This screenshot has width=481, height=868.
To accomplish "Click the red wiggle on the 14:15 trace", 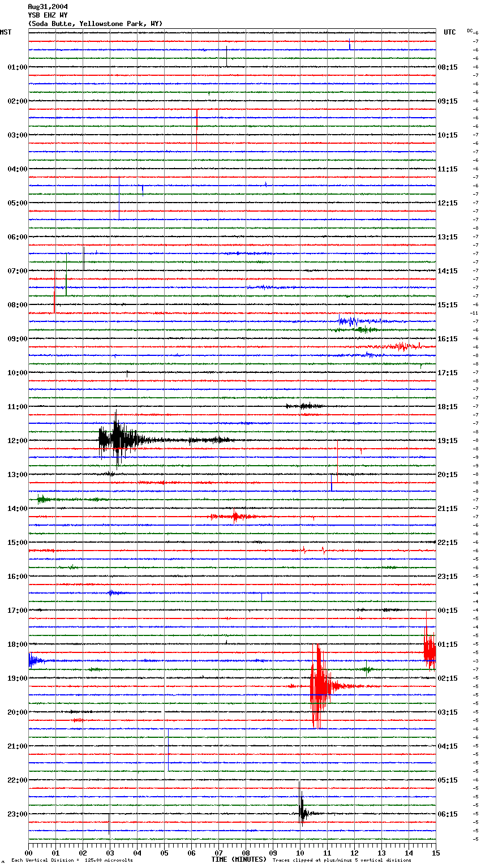I will 236,516.
